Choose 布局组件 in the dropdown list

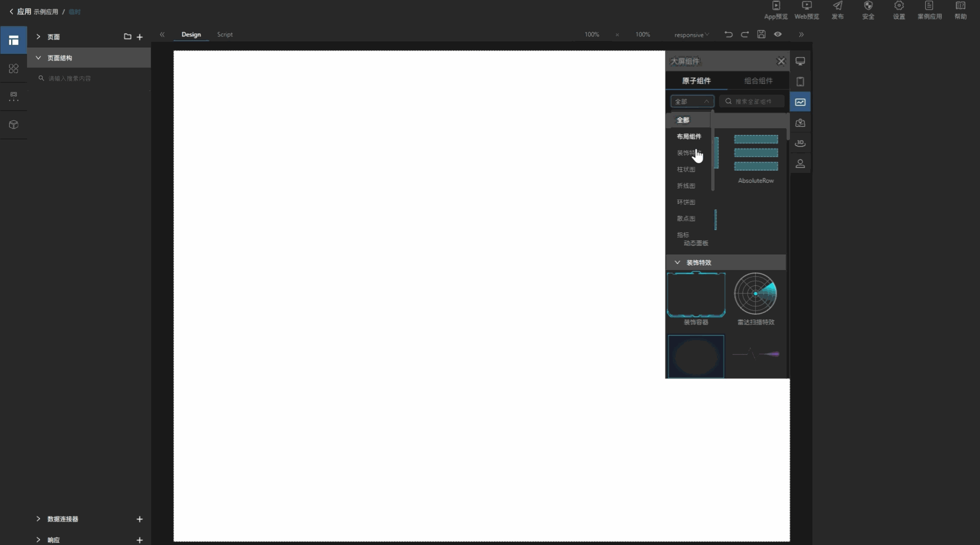[690, 136]
